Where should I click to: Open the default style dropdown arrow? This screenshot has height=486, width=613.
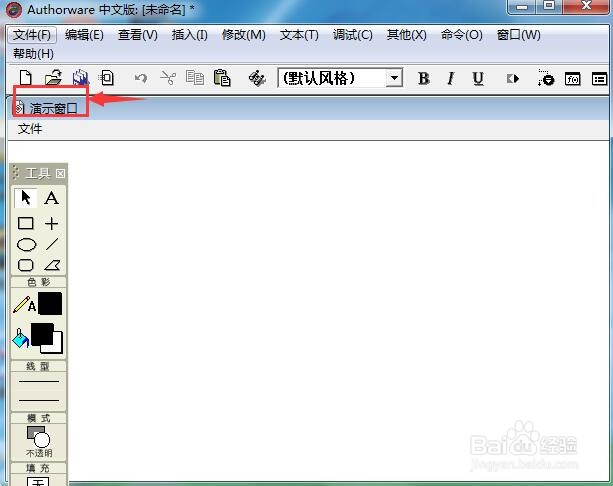(394, 78)
